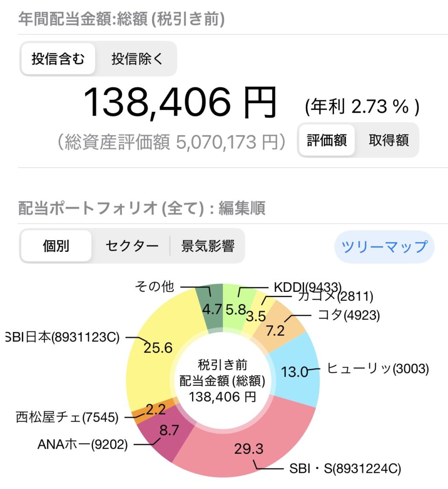
Task: Select the 評価額 segment
Action: click(x=327, y=140)
